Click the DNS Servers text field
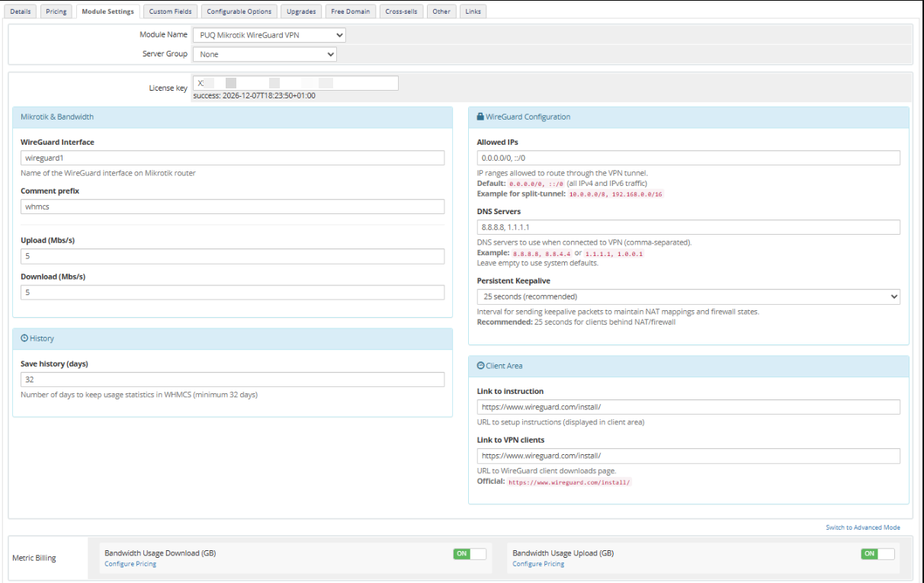 pos(688,227)
